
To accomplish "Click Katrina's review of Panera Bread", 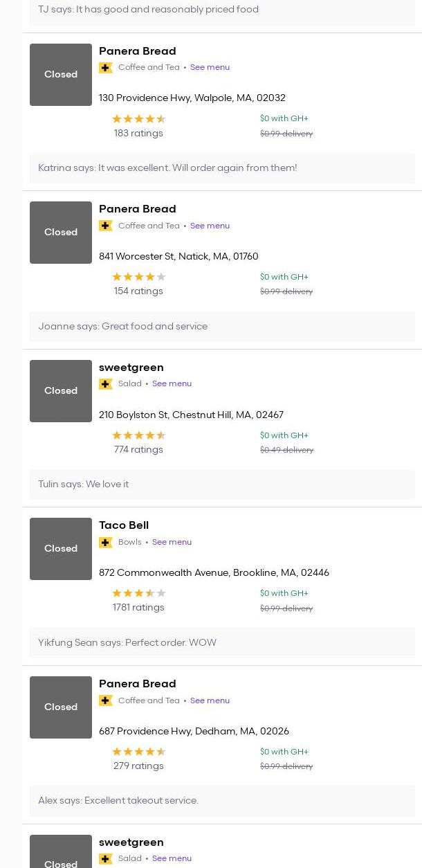I will (167, 168).
